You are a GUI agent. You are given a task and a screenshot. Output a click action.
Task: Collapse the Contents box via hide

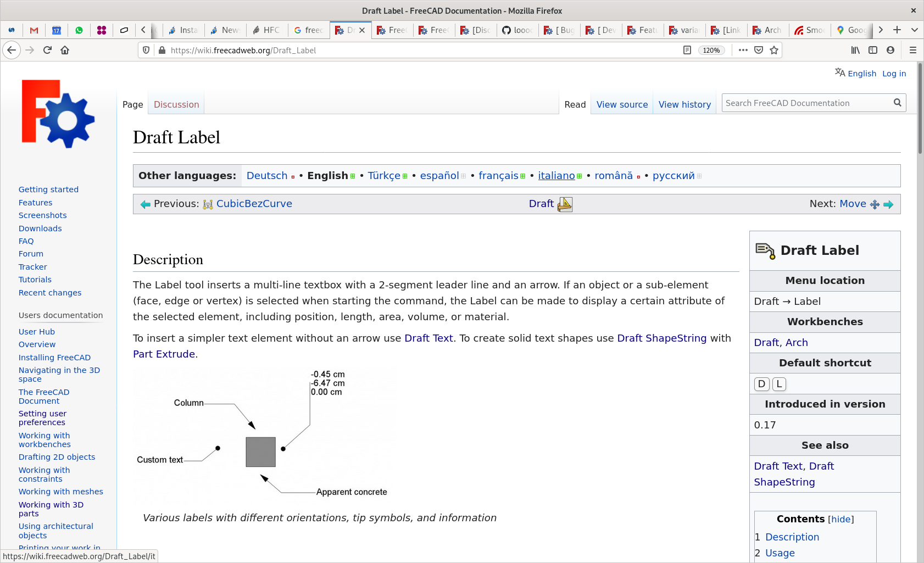coord(840,519)
